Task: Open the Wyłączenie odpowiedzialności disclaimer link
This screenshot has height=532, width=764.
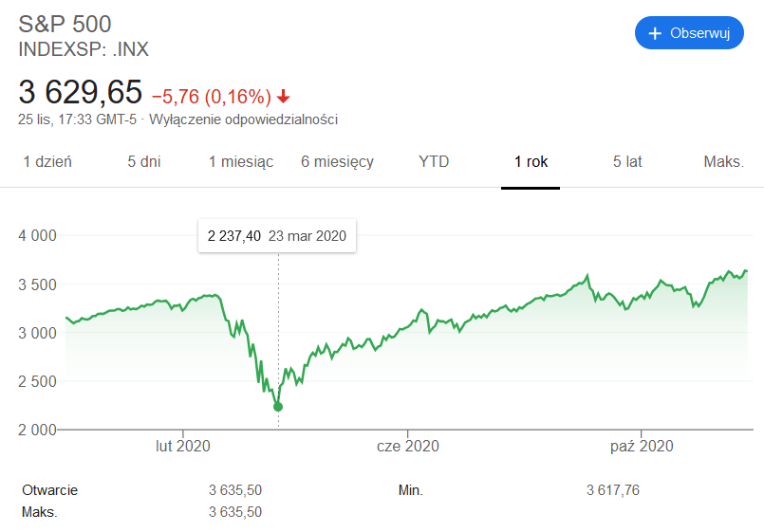Action: (x=244, y=119)
